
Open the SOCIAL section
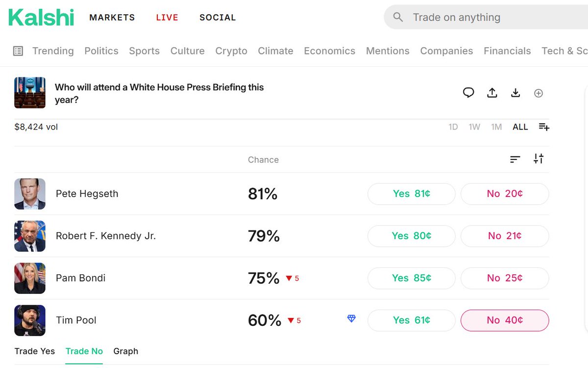click(218, 18)
